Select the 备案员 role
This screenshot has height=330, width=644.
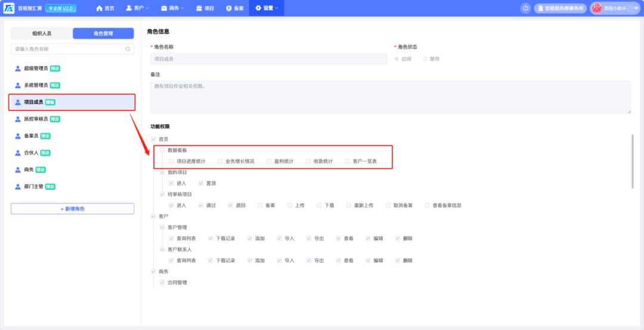72,136
